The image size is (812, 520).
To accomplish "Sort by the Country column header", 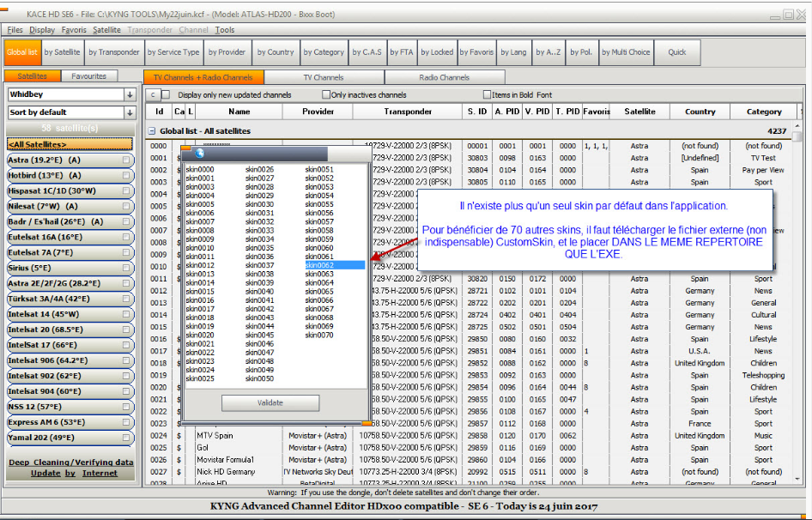I will point(700,112).
